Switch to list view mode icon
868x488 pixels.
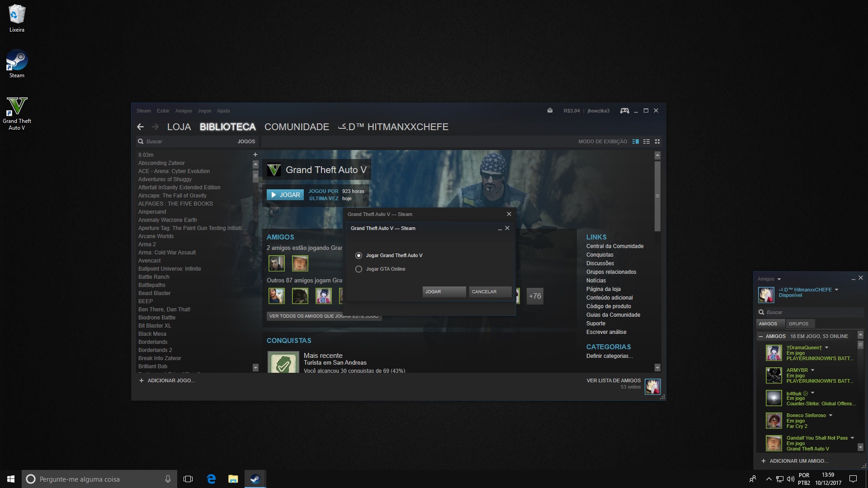[646, 141]
